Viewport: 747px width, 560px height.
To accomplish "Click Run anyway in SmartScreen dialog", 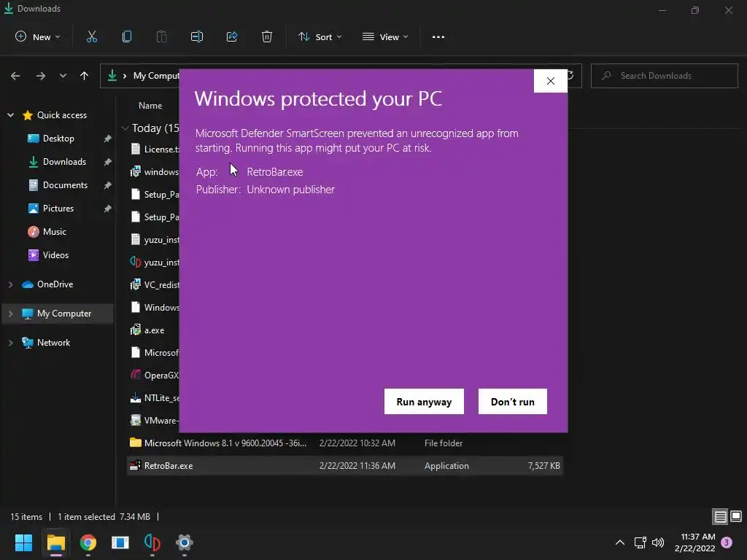I will 424,402.
